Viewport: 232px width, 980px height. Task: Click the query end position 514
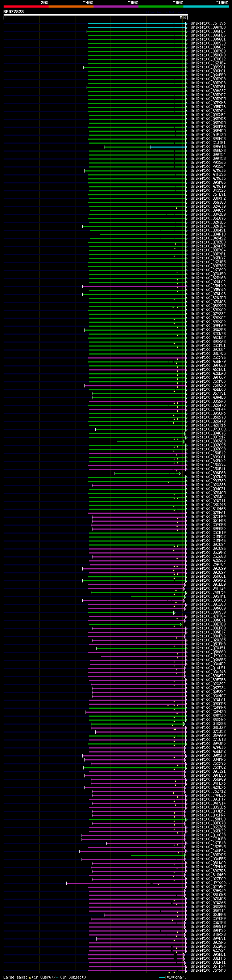(183, 18)
